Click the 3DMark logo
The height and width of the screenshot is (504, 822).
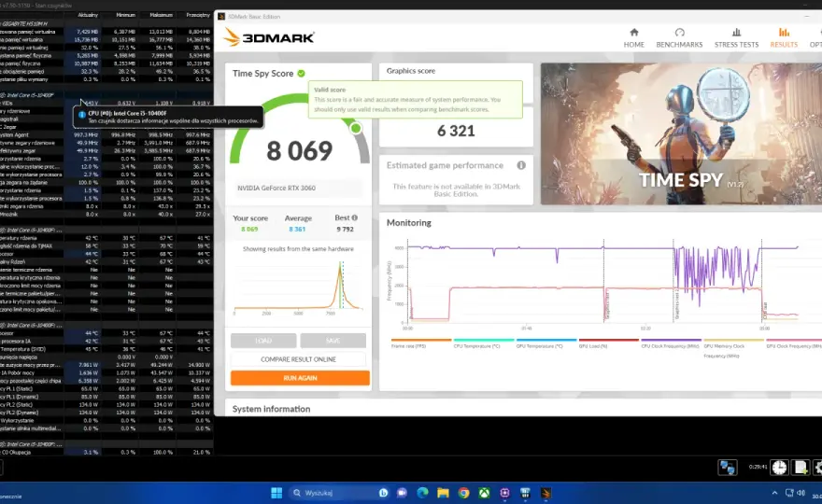pos(269,37)
